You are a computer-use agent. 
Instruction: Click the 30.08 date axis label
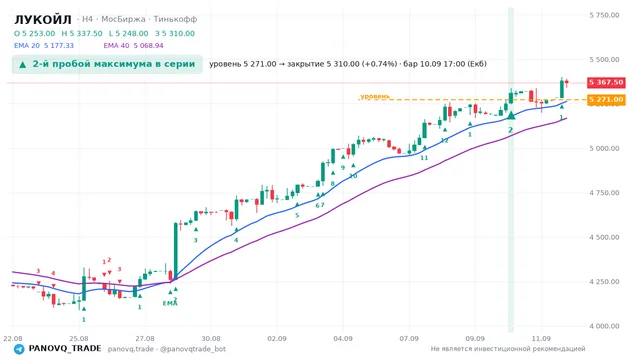[x=211, y=339]
